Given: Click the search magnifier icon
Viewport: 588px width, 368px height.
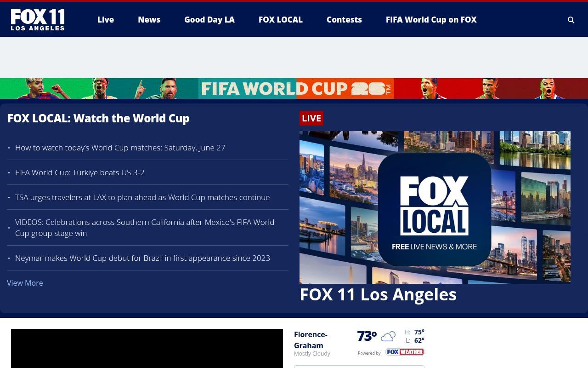Looking at the screenshot, I should 571,20.
